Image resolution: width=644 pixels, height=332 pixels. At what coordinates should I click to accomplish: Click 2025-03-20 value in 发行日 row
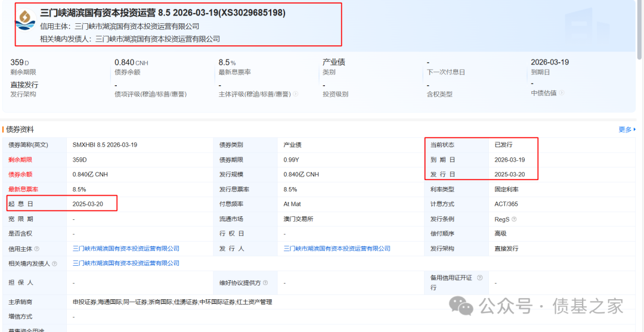pos(510,175)
